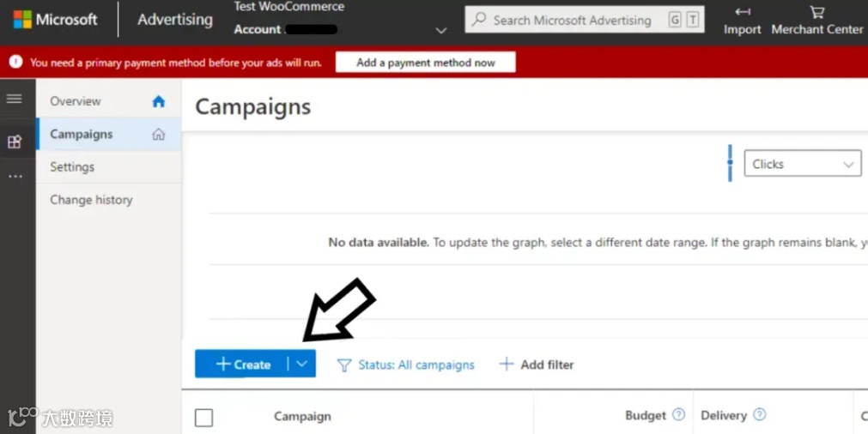Click the T shortcut key badge in search

click(x=692, y=20)
